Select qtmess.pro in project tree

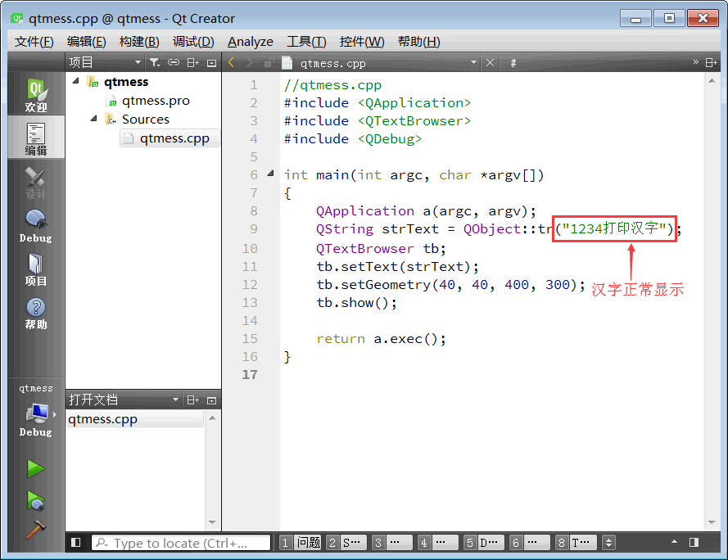[156, 101]
